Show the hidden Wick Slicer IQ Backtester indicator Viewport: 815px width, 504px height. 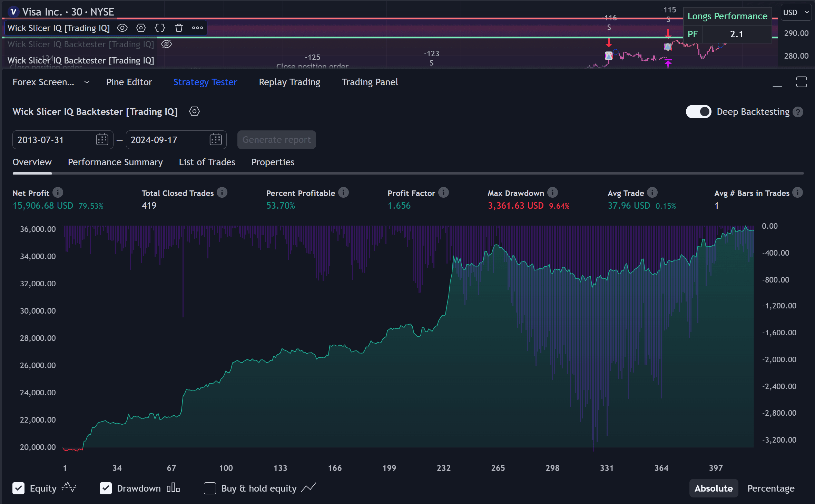point(166,44)
